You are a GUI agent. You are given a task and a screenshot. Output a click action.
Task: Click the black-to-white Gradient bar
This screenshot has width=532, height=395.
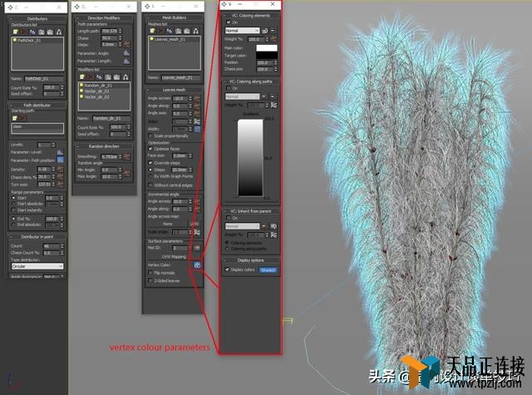tap(250, 158)
